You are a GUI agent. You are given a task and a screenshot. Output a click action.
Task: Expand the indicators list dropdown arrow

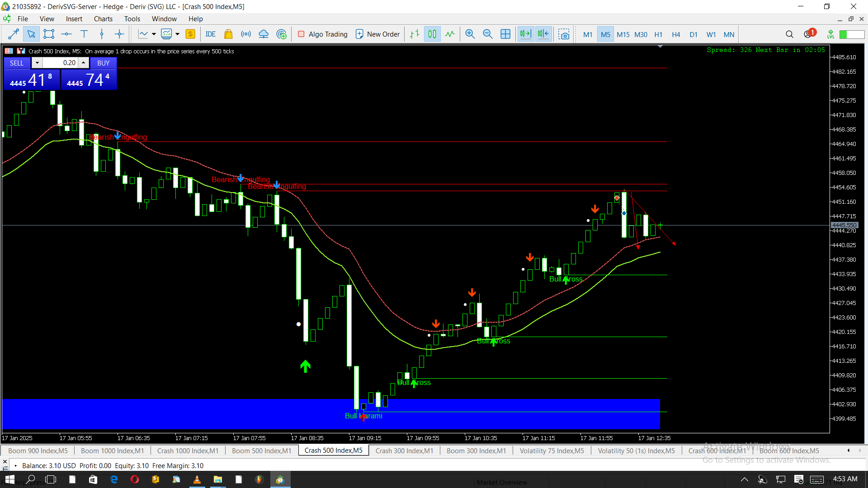click(177, 34)
